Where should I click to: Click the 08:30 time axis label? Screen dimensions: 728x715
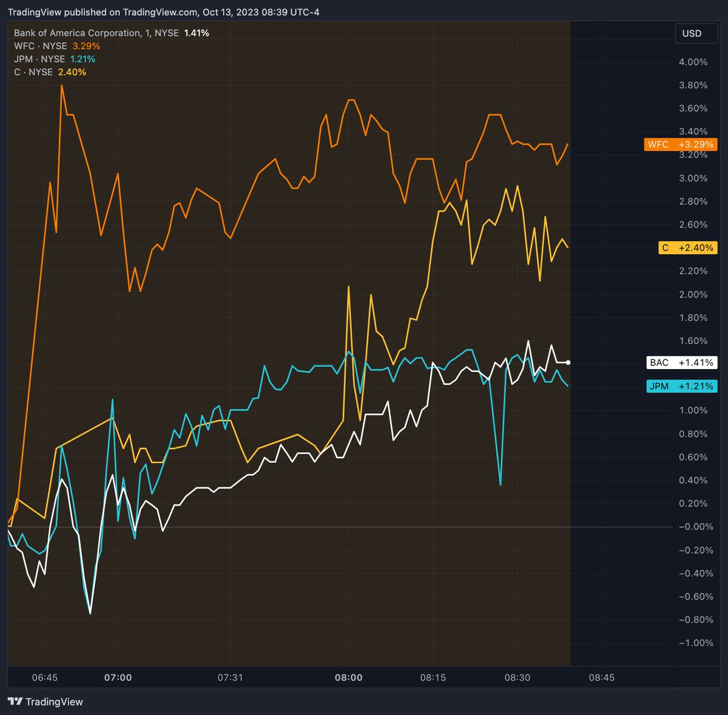click(x=517, y=677)
